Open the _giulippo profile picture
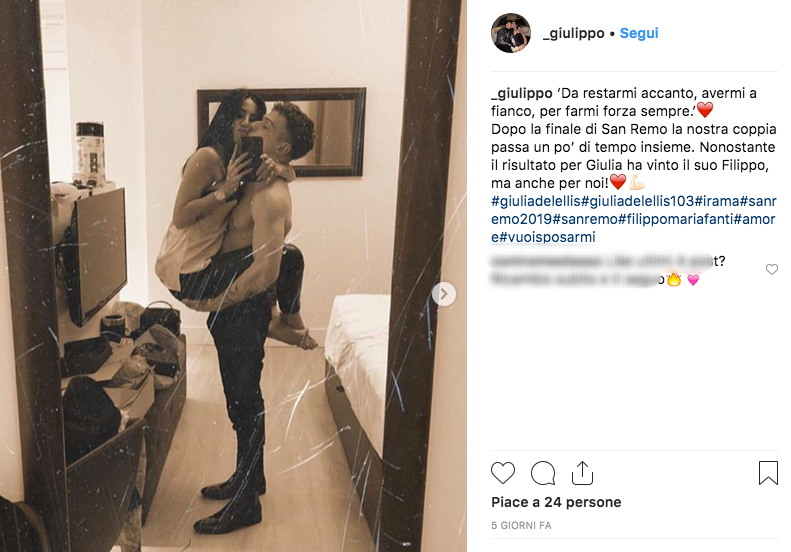Viewport: 791px width, 552px height. 511,33
